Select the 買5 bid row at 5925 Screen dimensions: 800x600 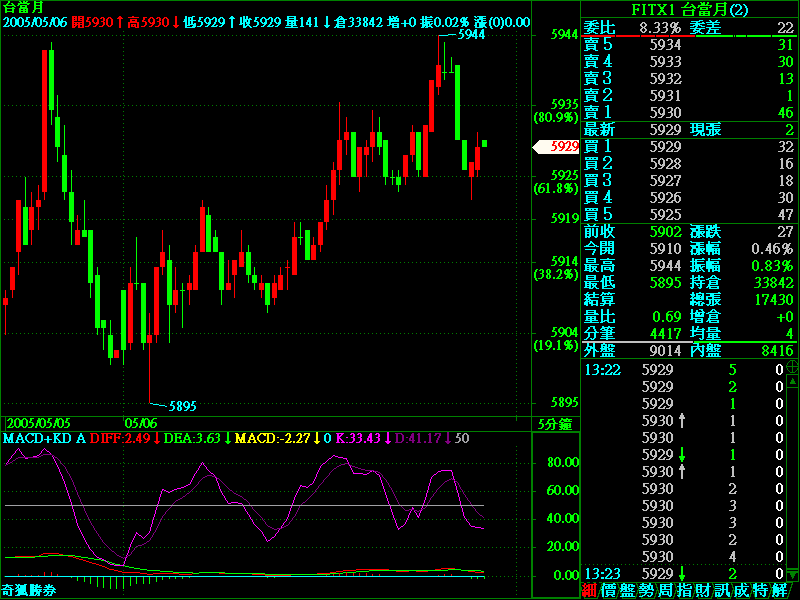pyautogui.click(x=689, y=214)
